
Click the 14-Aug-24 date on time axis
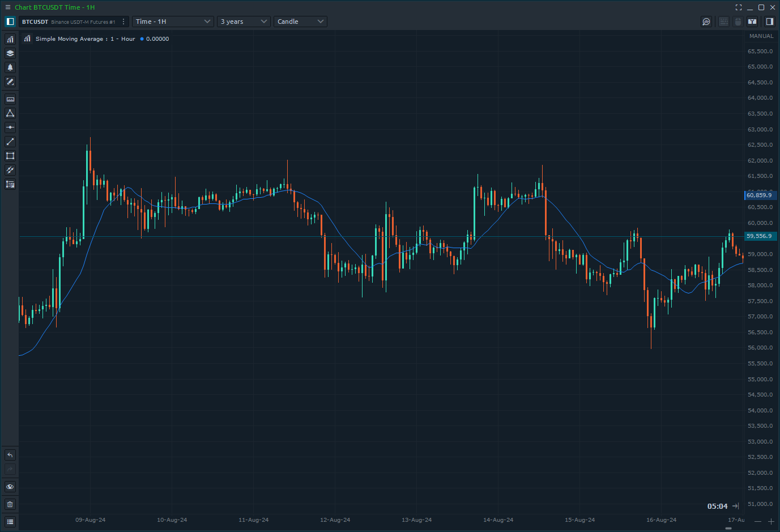(x=498, y=520)
